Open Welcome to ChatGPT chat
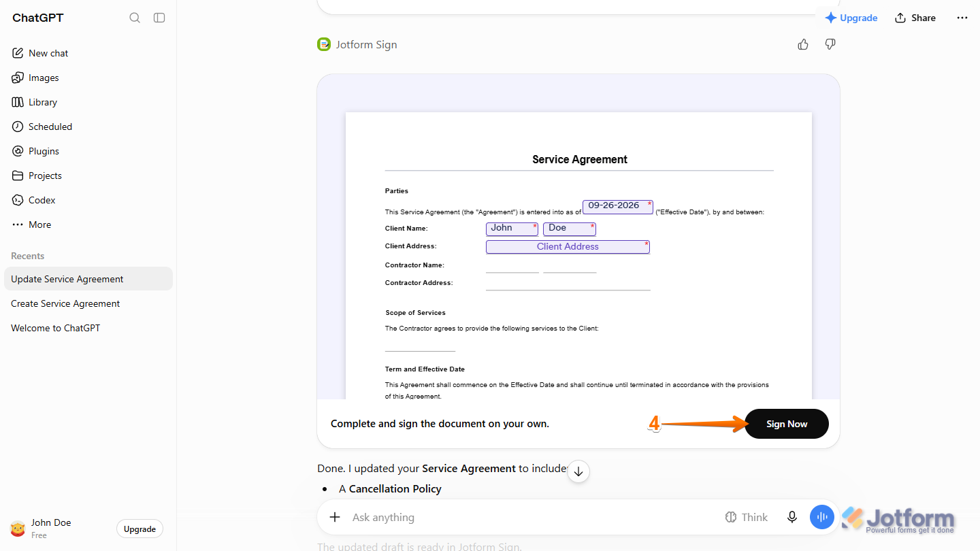The image size is (980, 551). (88, 328)
